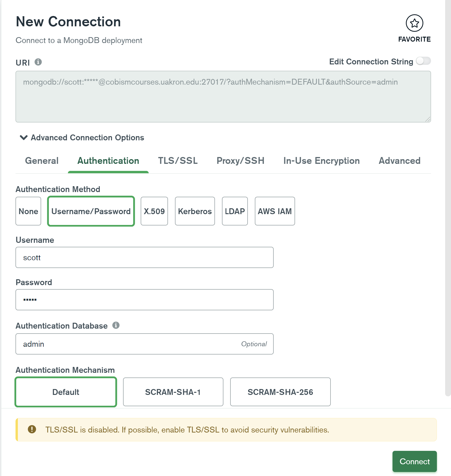Choose AWS IAM authentication method
Viewport: 451px width, 476px height.
tap(275, 211)
